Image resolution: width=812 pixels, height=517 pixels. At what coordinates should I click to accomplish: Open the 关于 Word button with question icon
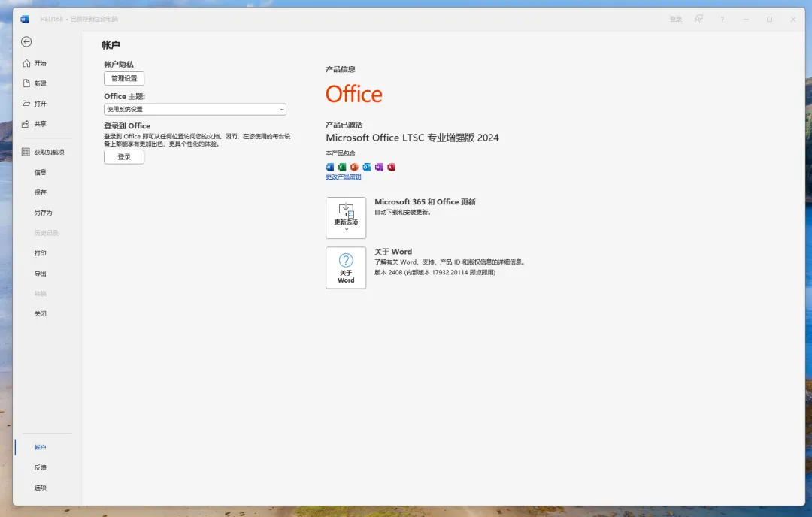pyautogui.click(x=346, y=268)
